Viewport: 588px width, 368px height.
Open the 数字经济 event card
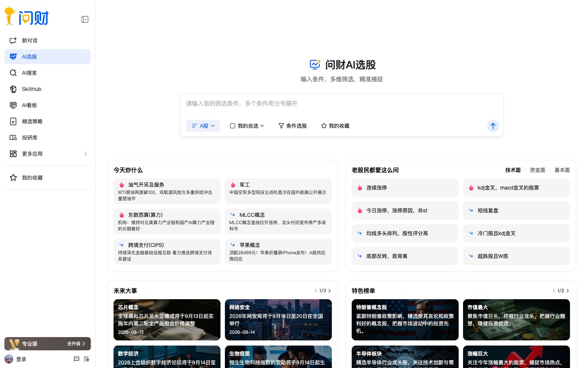point(167,357)
